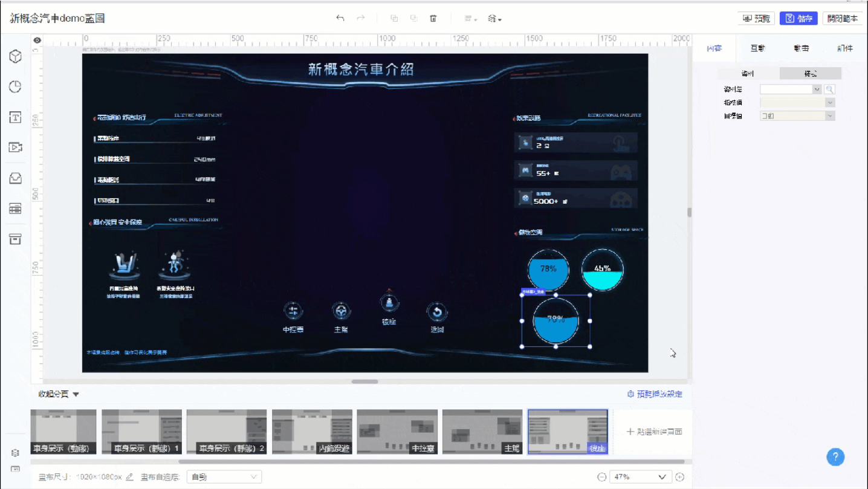The image size is (868, 489).
Task: Click the project title 新概念汽車demo
Action: [x=57, y=18]
